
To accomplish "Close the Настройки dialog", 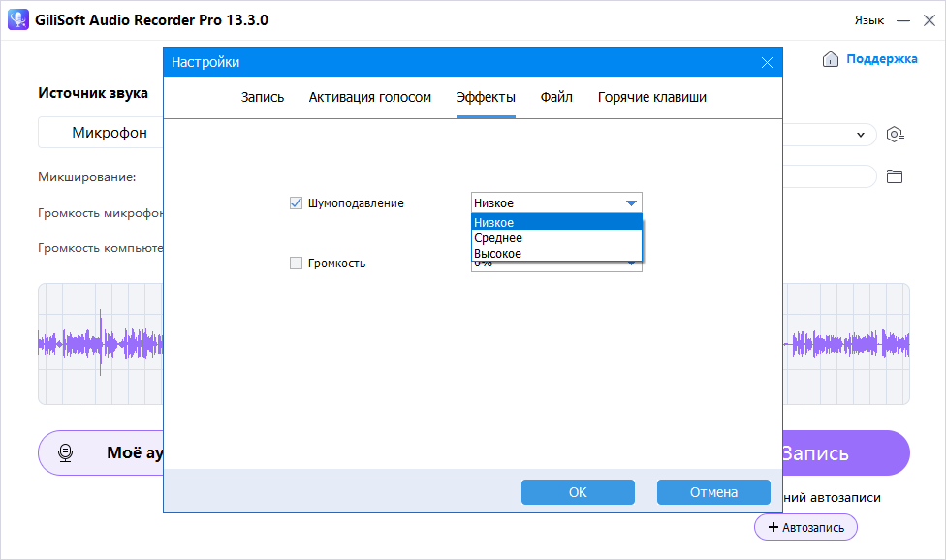I will coord(767,63).
